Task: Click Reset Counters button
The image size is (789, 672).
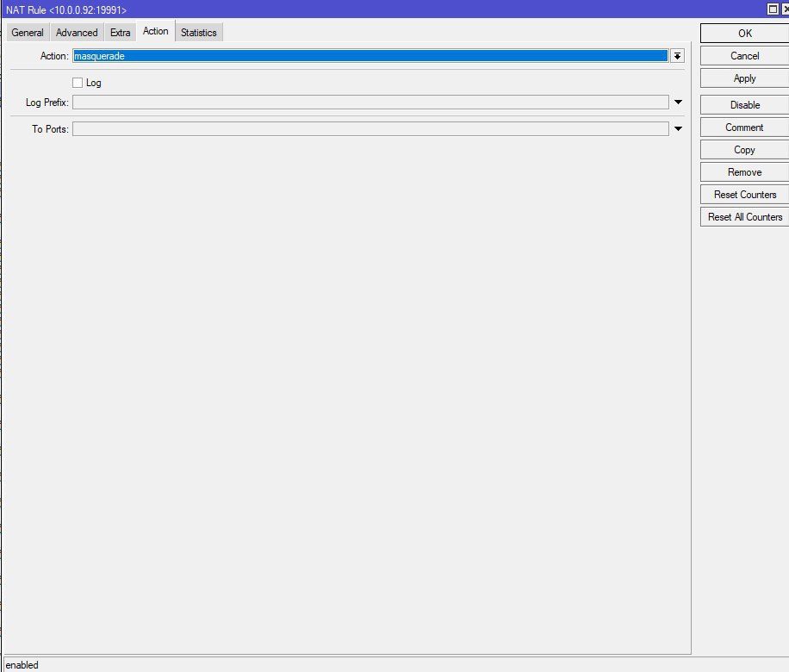Action: [x=745, y=195]
